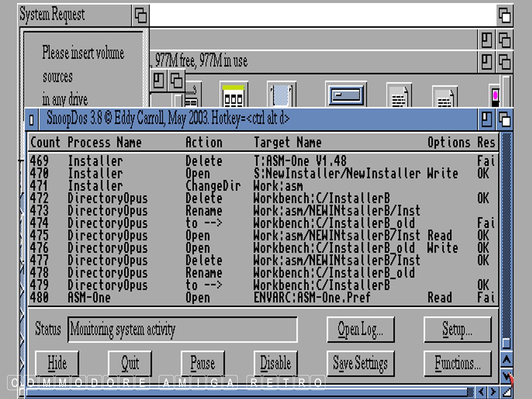The height and width of the screenshot is (399, 532).
Task: Click the Delete action in row 477
Action: coord(204,260)
